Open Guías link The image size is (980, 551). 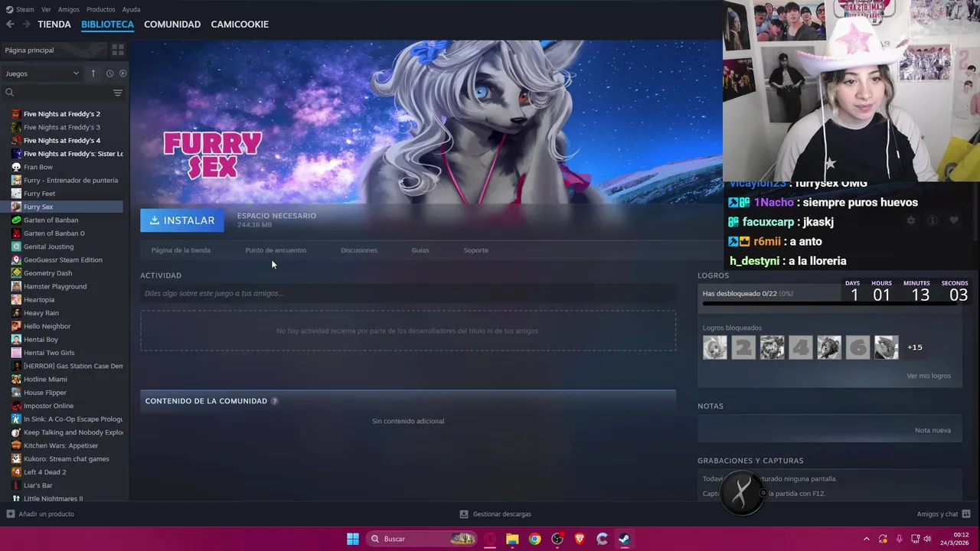[420, 250]
